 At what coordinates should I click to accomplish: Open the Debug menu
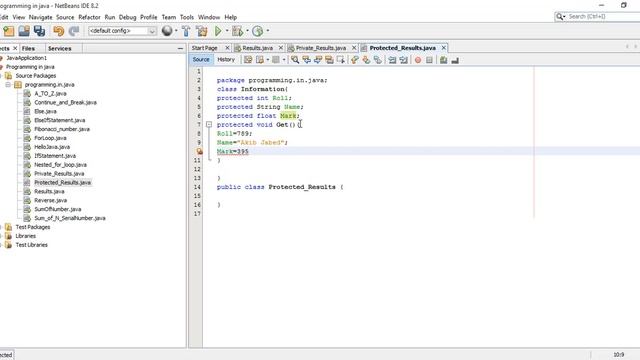pos(127,17)
